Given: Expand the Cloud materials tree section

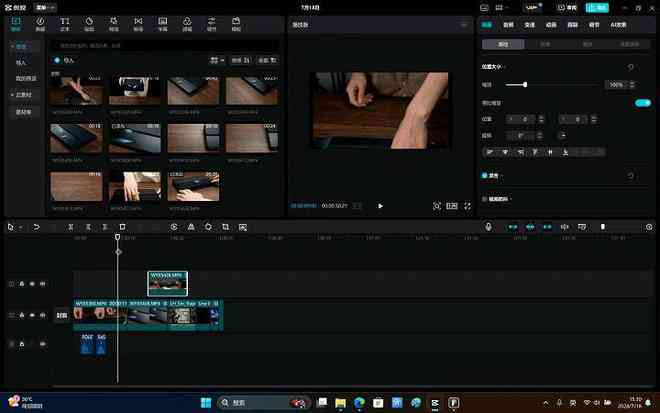Looking at the screenshot, I should tap(12, 95).
